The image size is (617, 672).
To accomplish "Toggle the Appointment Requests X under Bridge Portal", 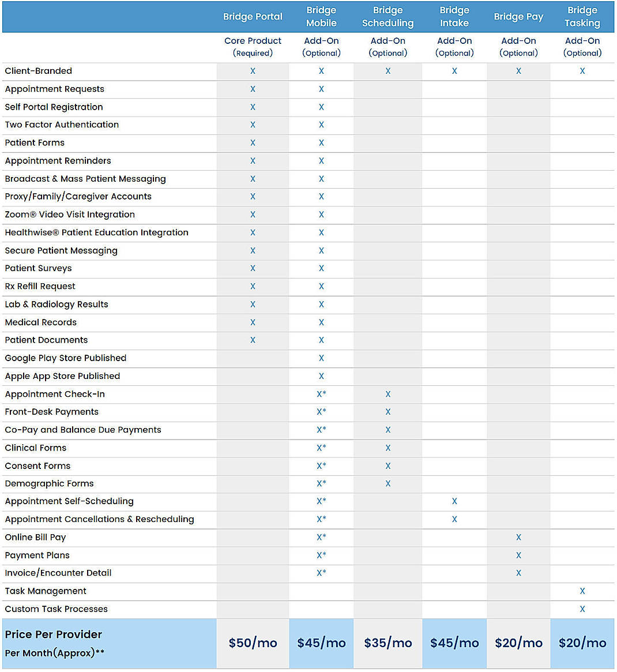I will pyautogui.click(x=253, y=89).
